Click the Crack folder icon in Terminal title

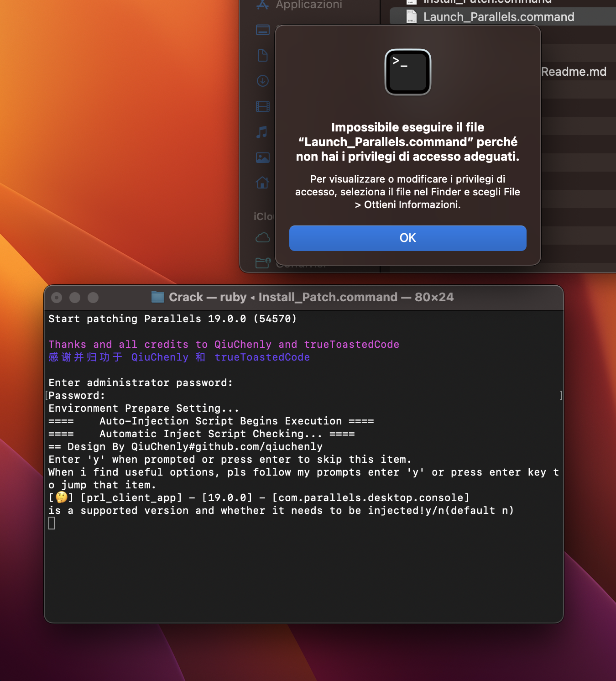(157, 297)
